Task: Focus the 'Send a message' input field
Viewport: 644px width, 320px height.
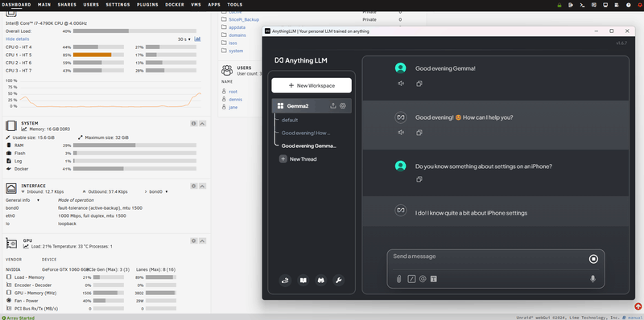Action: tap(489, 259)
